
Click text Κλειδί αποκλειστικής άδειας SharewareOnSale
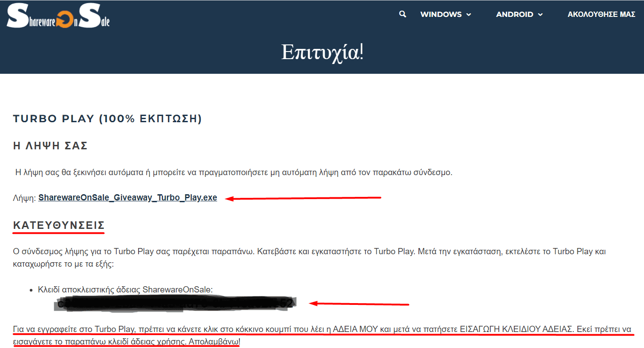pos(125,290)
